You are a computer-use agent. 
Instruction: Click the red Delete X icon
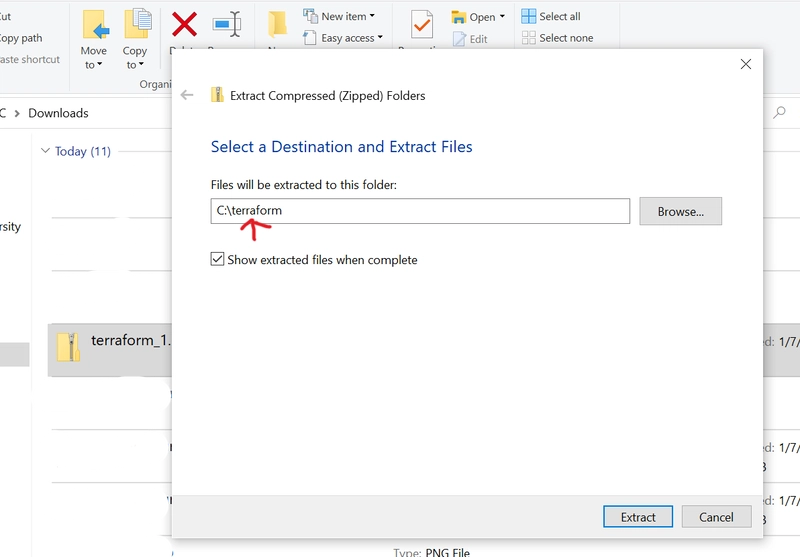[x=184, y=24]
